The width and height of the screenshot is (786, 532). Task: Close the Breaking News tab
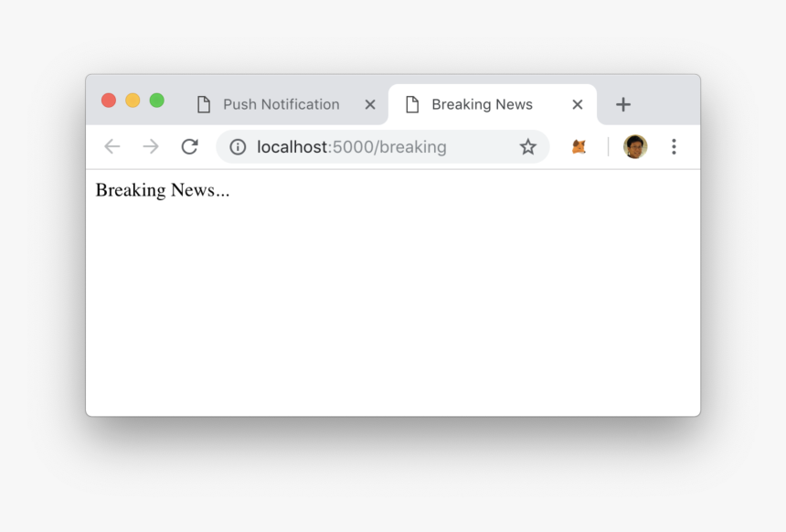coord(577,104)
